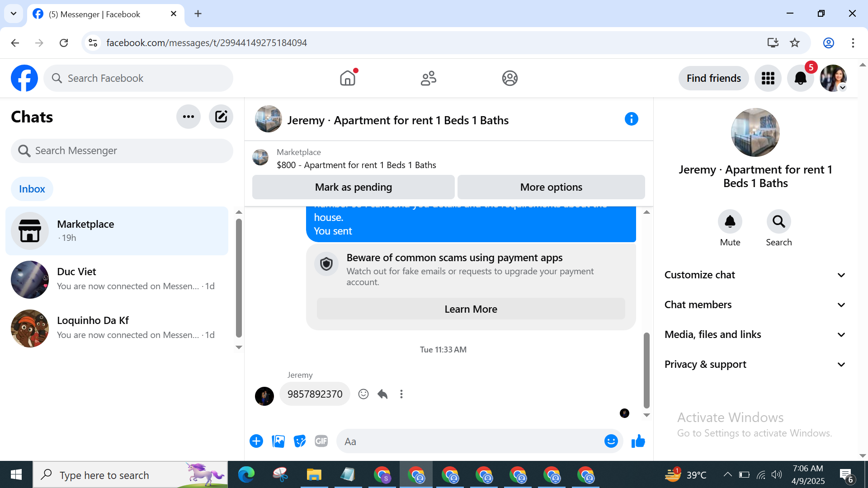
Task: Open the notifications bell with badge 5
Action: click(x=801, y=78)
